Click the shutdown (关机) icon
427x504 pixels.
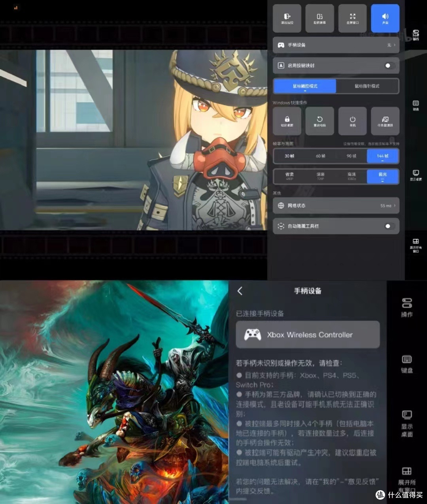(x=352, y=121)
